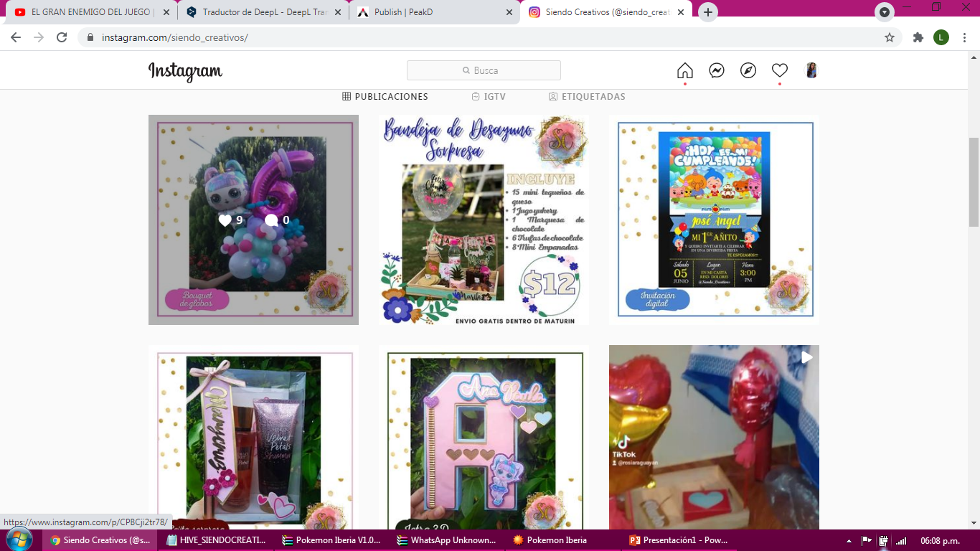
Task: Click the Busca search field
Action: 484,70
